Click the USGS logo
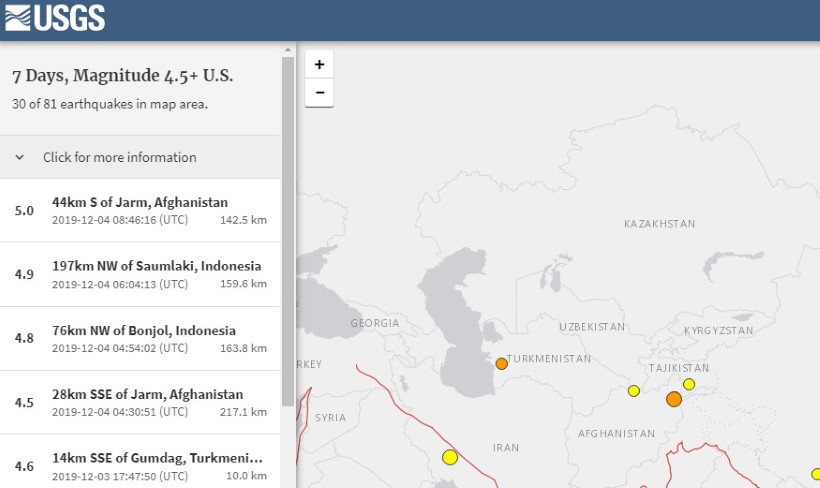Viewport: 820px width, 488px height. 55,17
